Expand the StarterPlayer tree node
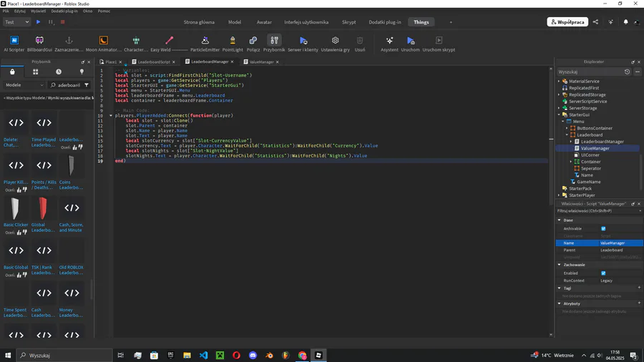 (559, 195)
